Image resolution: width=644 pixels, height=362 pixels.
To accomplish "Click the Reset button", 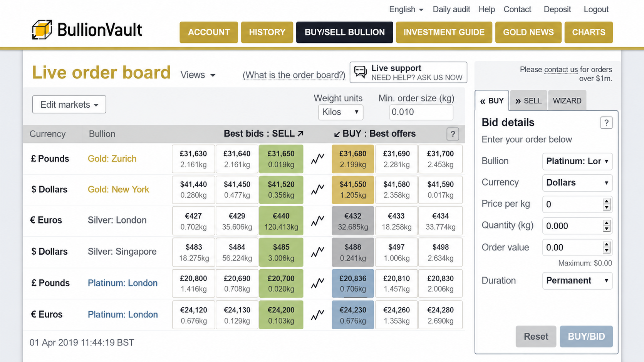I will pyautogui.click(x=536, y=336).
